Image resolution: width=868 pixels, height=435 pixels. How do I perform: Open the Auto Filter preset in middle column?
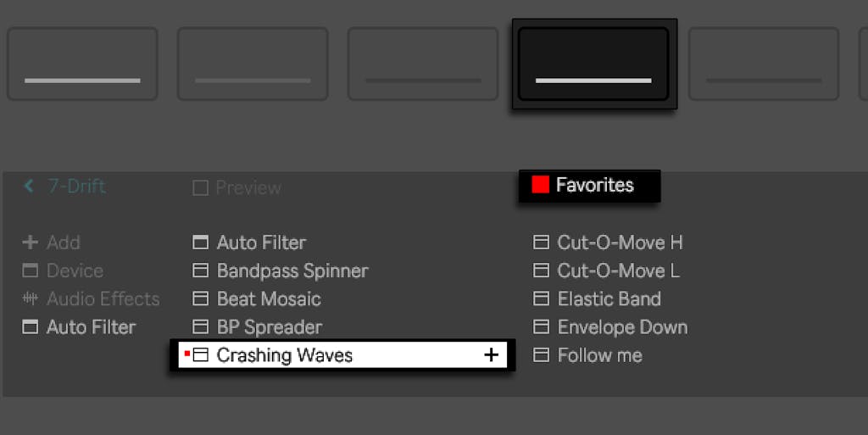coord(261,243)
